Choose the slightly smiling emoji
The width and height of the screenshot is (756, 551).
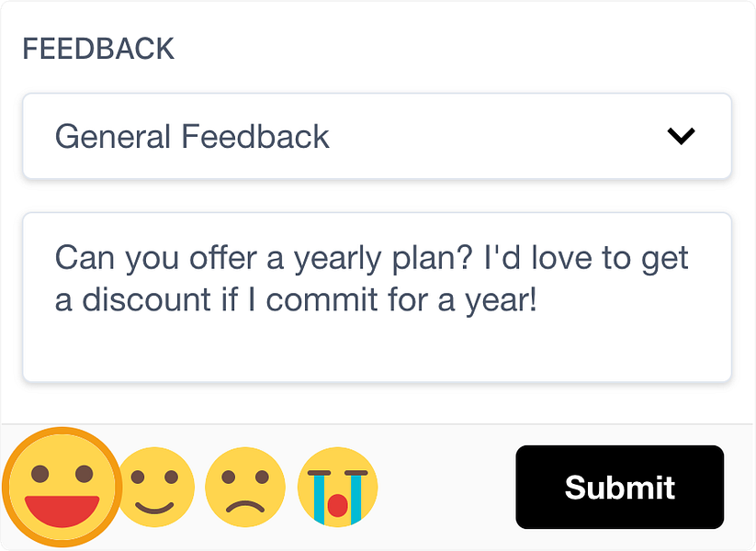[154, 487]
